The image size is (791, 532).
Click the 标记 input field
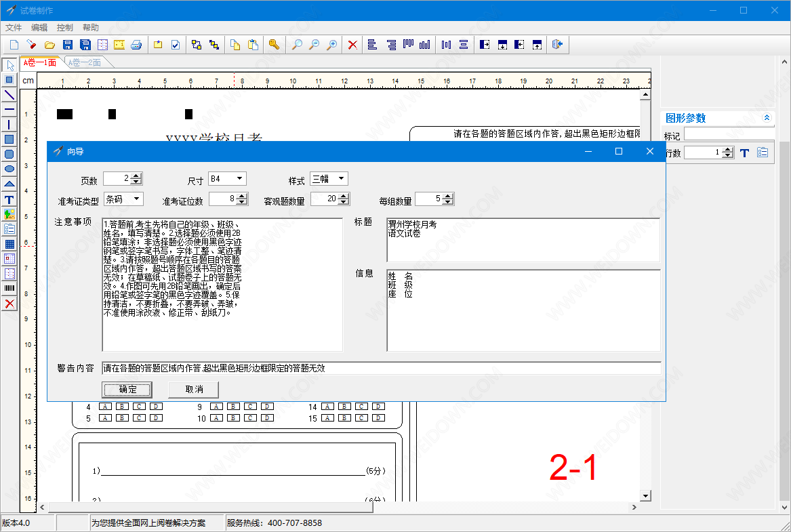729,134
